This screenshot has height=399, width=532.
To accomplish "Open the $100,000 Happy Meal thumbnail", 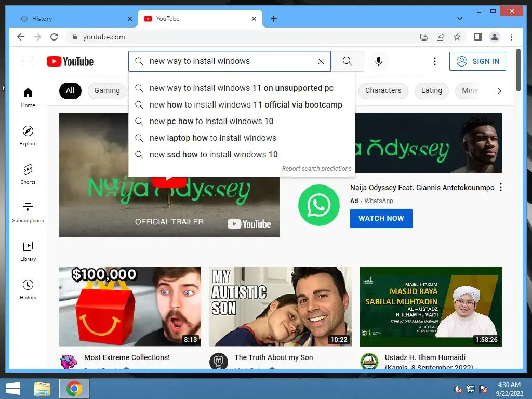I will click(x=130, y=306).
